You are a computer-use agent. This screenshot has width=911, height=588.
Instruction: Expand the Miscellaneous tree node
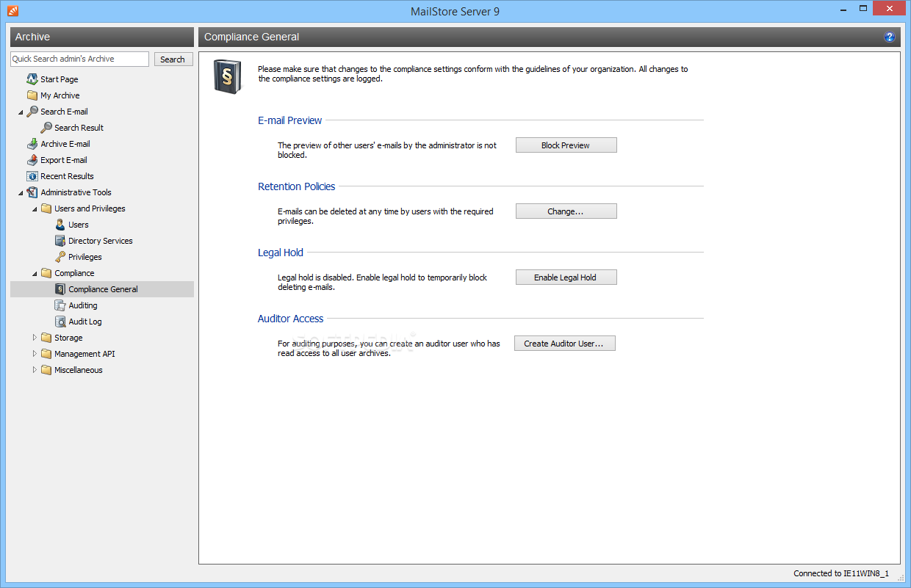coord(35,370)
